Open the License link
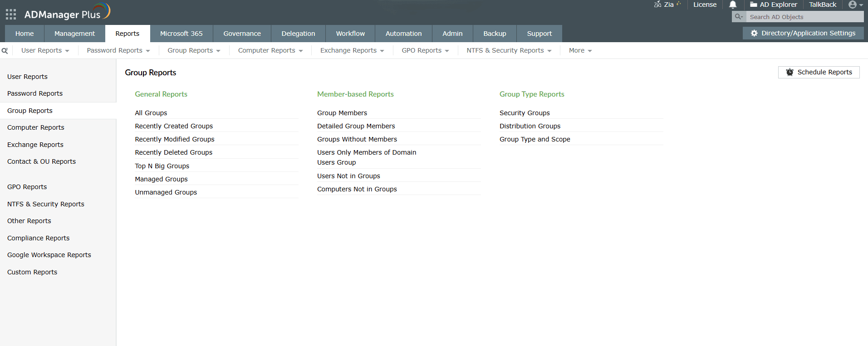 (705, 5)
